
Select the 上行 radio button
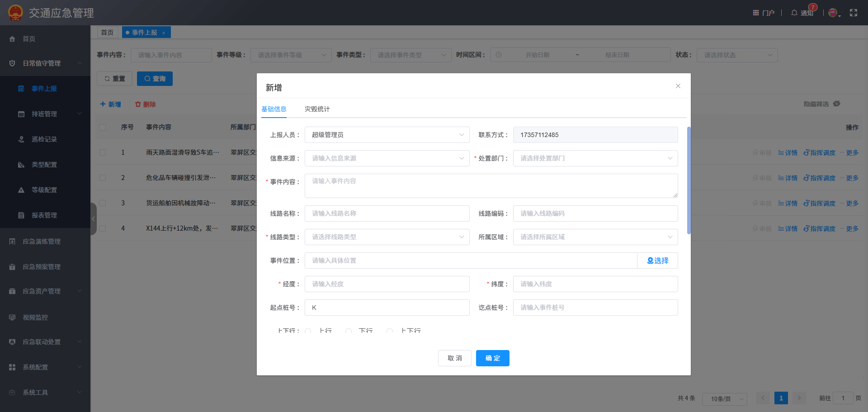(308, 331)
